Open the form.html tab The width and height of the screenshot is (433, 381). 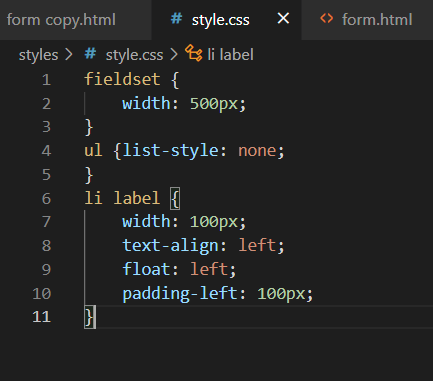pyautogui.click(x=377, y=20)
